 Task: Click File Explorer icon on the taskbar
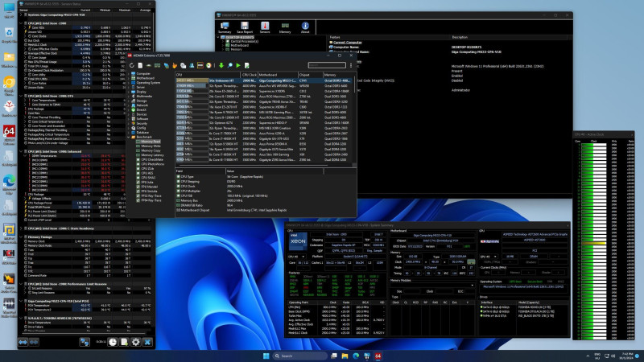pos(345,356)
